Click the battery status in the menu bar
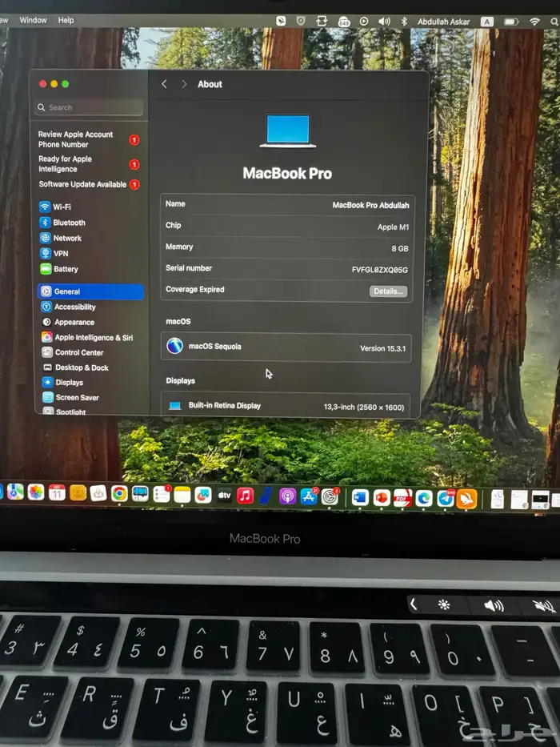Image resolution: width=560 pixels, height=747 pixels. click(511, 22)
